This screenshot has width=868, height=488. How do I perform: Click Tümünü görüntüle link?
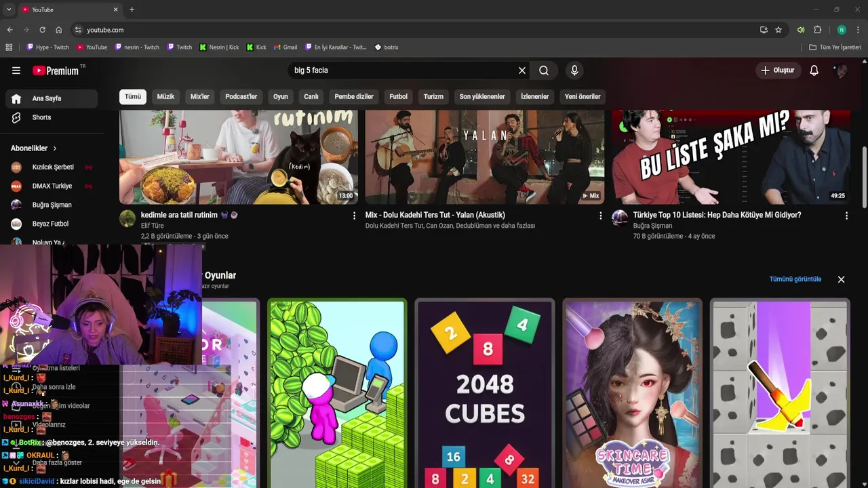pyautogui.click(x=795, y=279)
